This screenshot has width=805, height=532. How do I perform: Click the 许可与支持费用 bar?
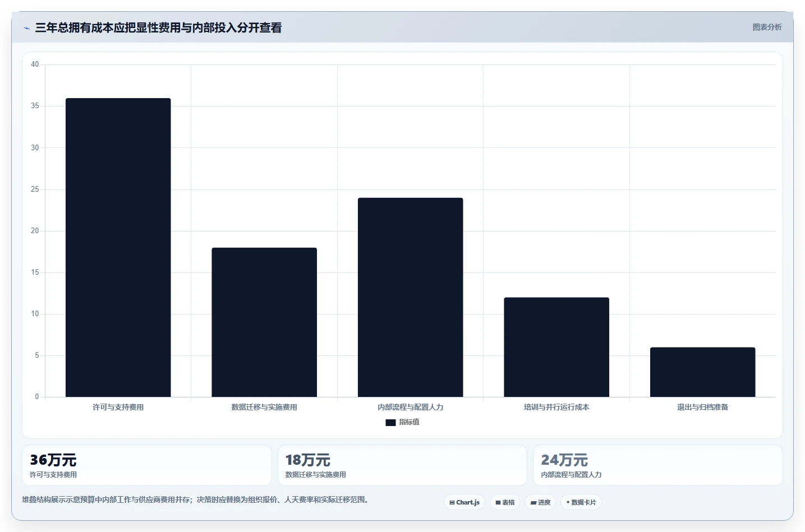(x=118, y=248)
